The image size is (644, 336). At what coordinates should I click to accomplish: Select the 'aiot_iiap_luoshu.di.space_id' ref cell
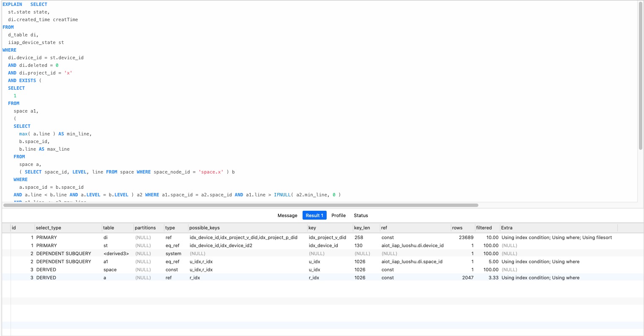pyautogui.click(x=412, y=262)
